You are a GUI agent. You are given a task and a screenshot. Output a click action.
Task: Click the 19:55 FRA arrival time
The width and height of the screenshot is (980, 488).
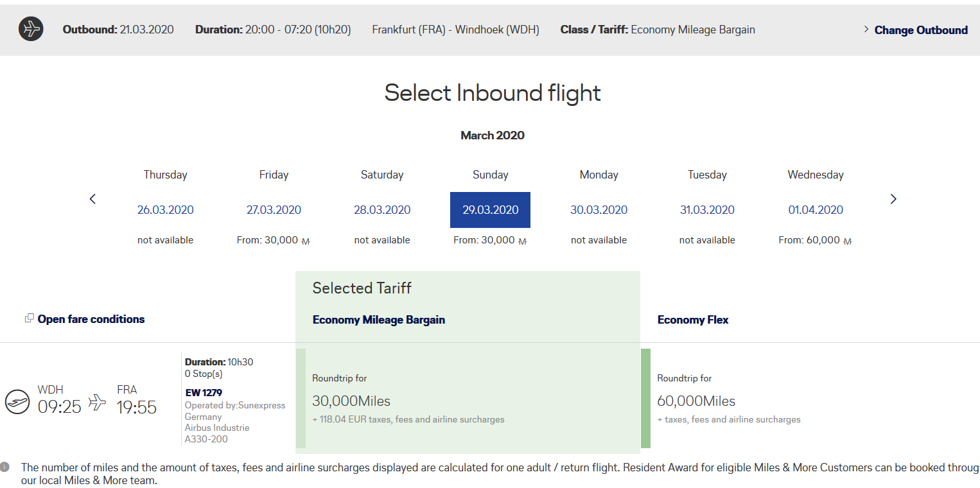pyautogui.click(x=136, y=407)
